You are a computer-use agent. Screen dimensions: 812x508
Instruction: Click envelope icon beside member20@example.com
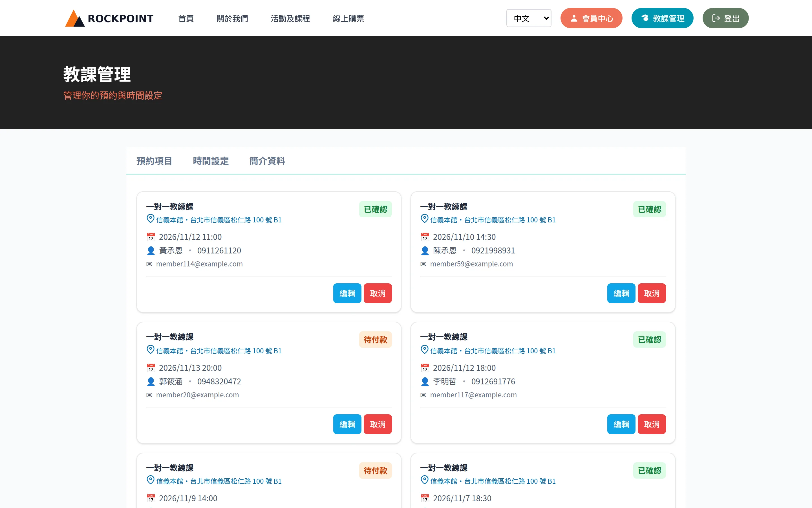click(x=149, y=395)
